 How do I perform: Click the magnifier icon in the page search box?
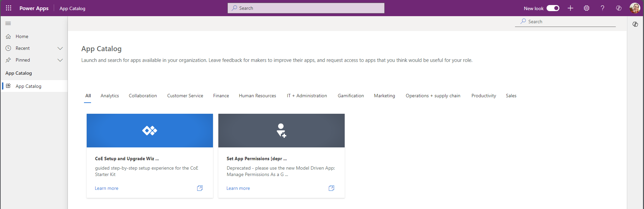coord(523,21)
